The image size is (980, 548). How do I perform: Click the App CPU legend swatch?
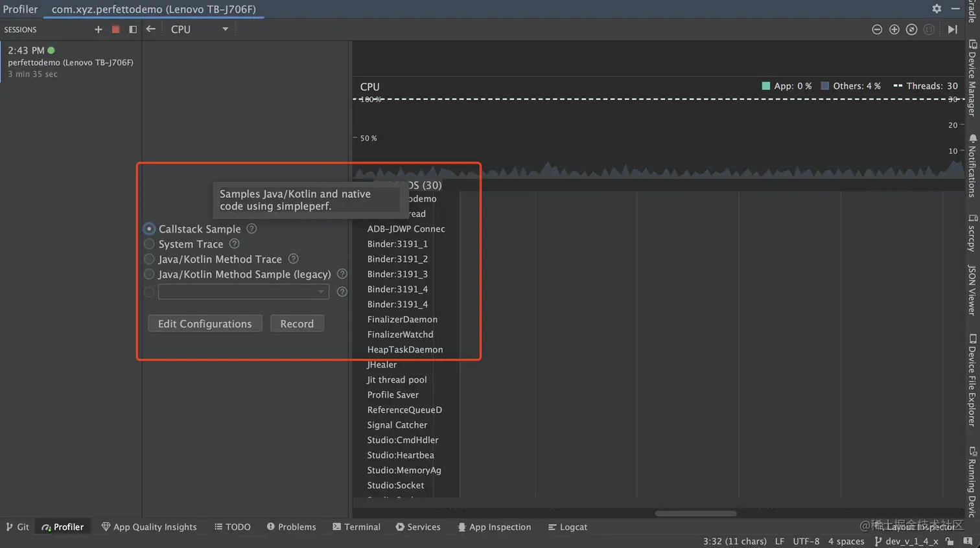[766, 86]
